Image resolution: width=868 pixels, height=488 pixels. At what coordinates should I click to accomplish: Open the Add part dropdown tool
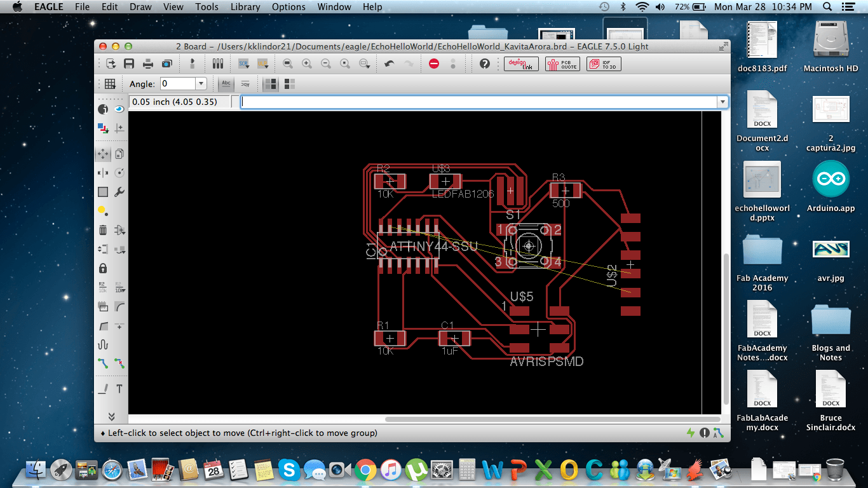click(x=119, y=230)
